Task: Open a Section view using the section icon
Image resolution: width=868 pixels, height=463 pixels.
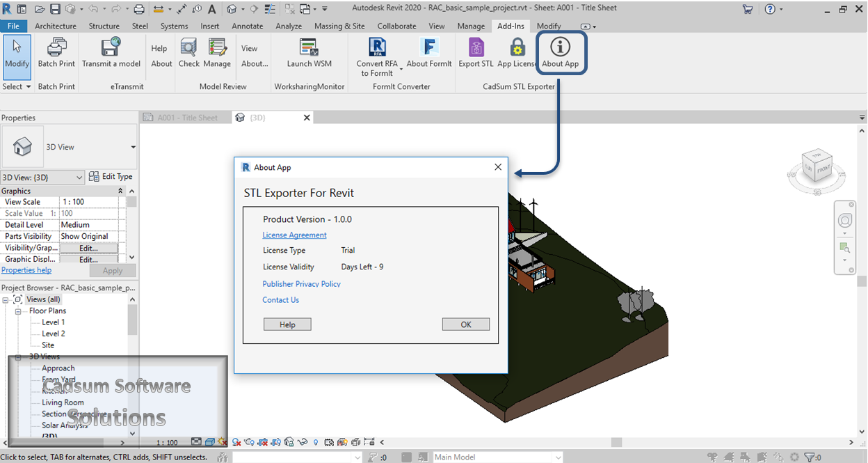Action: [x=254, y=8]
